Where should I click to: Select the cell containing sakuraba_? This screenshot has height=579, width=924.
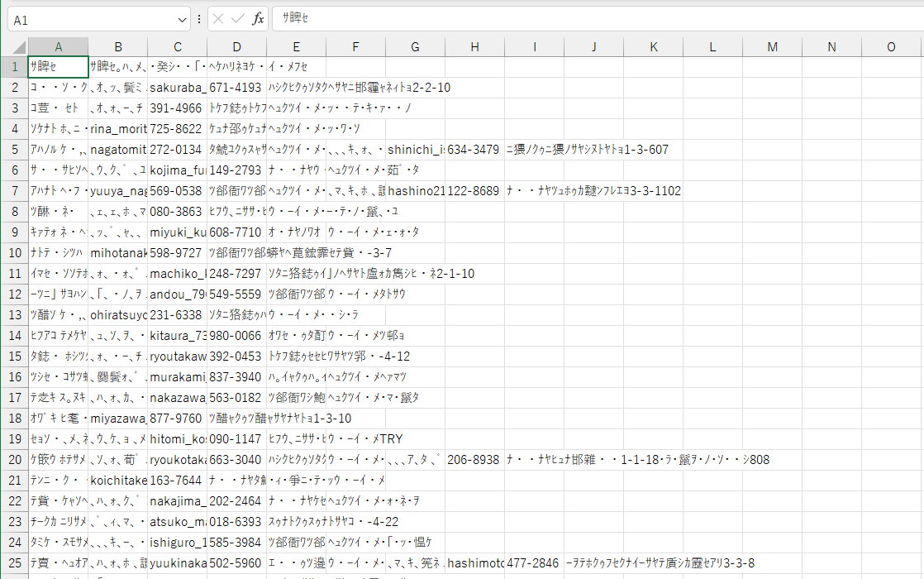(177, 87)
